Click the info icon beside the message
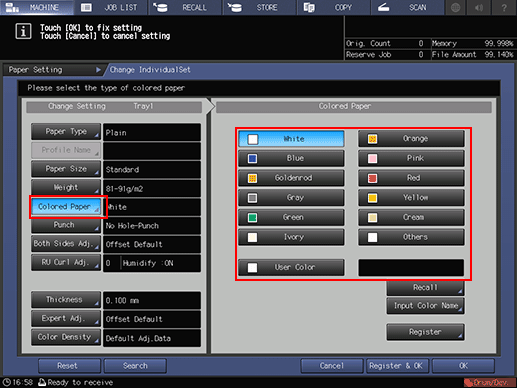The width and height of the screenshot is (517, 388). pyautogui.click(x=23, y=32)
